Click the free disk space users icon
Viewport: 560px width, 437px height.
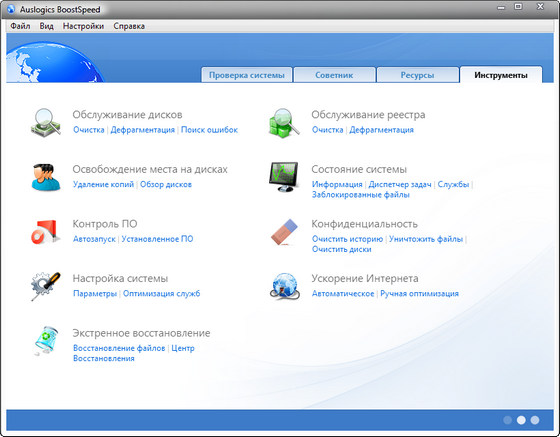[46, 177]
